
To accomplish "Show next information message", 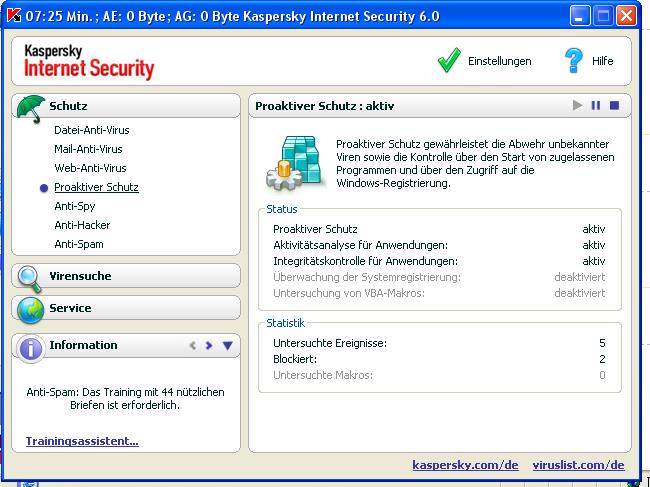I will click(209, 346).
